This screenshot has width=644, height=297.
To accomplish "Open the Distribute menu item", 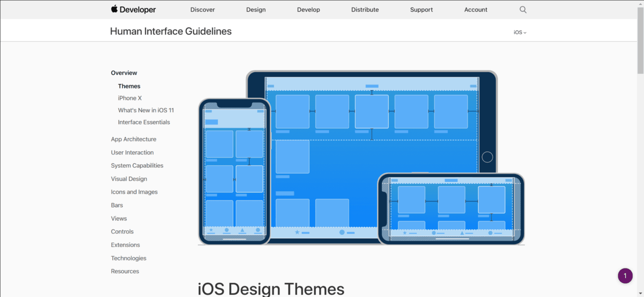I will click(365, 10).
